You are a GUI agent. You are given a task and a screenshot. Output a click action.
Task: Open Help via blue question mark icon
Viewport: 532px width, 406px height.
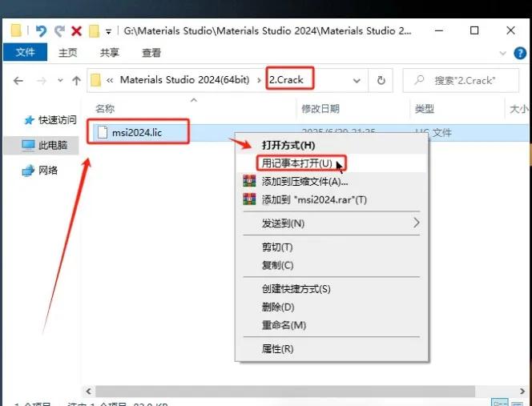click(x=520, y=53)
